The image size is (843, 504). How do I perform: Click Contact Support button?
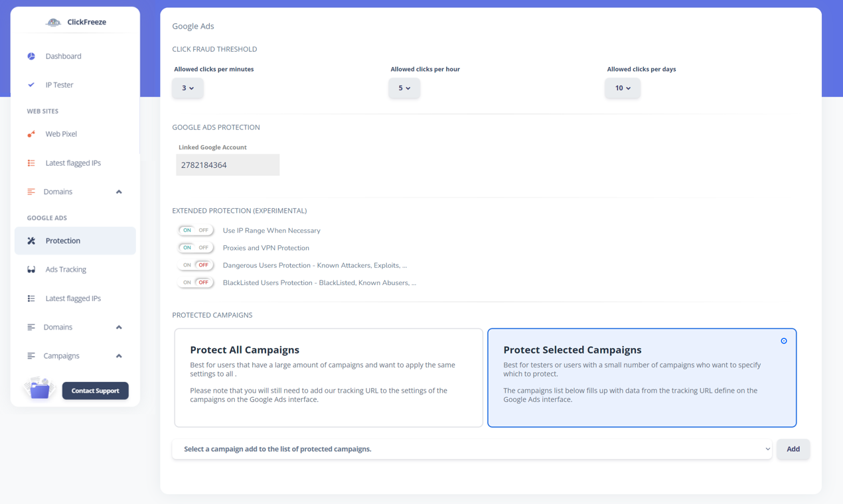pyautogui.click(x=96, y=391)
